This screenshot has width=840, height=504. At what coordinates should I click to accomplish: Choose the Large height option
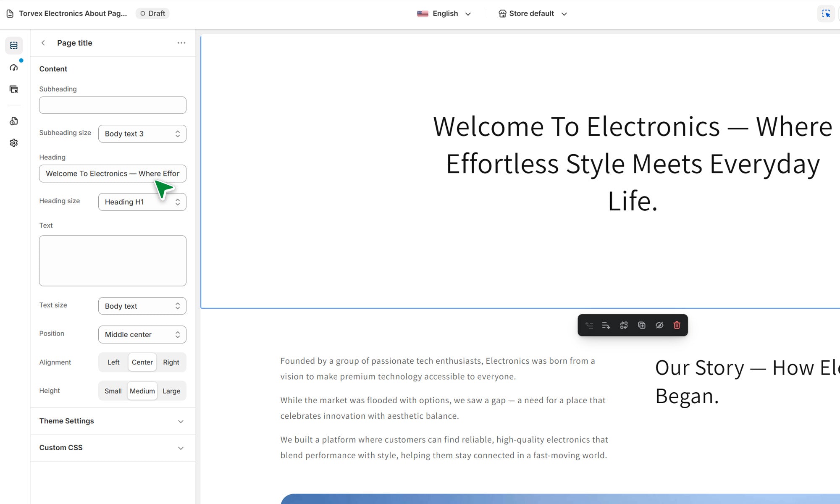click(171, 391)
